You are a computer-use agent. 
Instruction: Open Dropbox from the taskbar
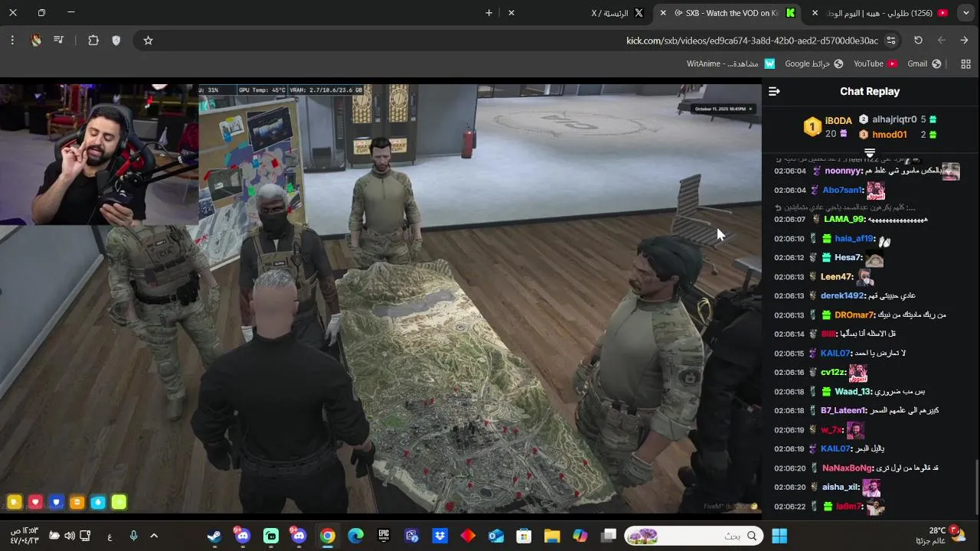click(439, 536)
